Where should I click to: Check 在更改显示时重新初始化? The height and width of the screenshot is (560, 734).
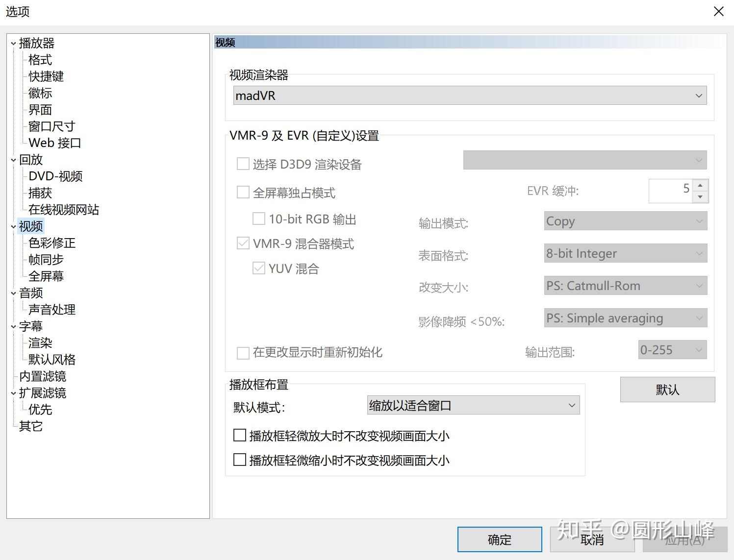(x=243, y=353)
